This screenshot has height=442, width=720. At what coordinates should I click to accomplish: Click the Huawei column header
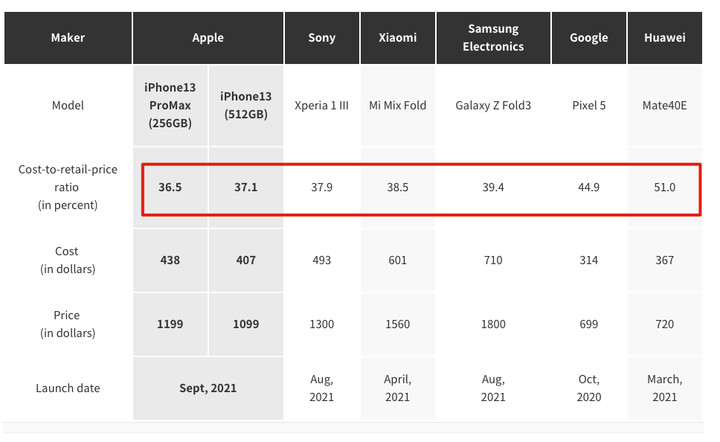[664, 38]
